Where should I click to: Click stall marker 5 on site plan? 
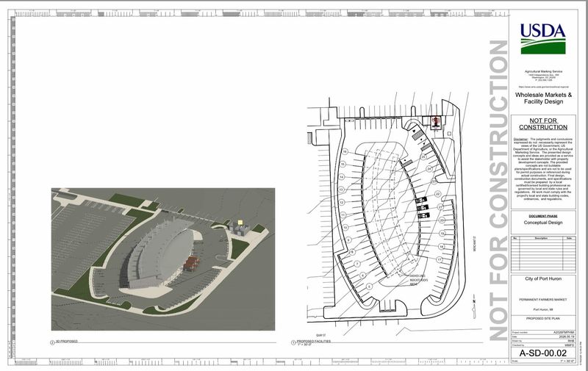tap(370, 287)
